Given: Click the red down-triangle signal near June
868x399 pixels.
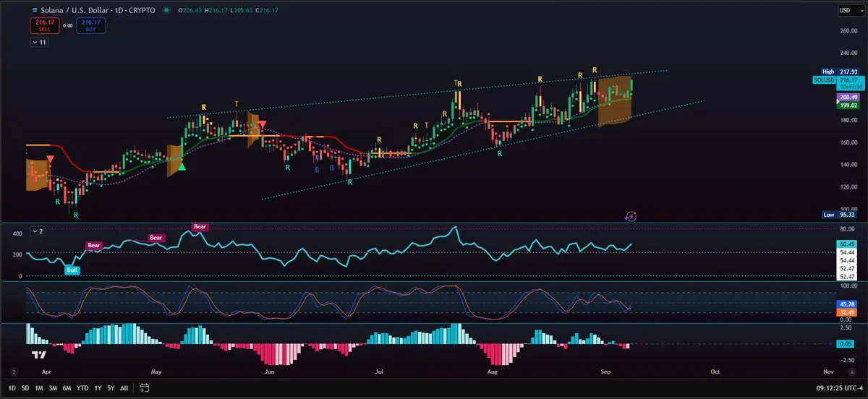Looking at the screenshot, I should coord(262,124).
